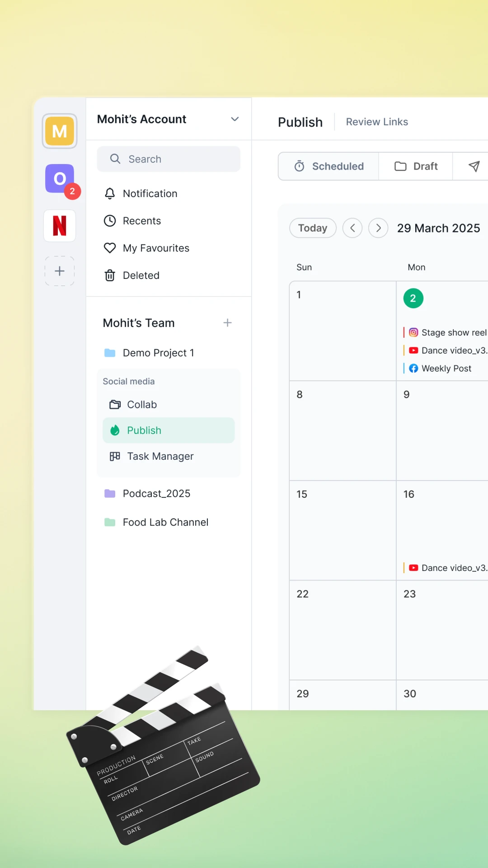Open the Review Links tab
Screen dimensions: 488x868
coord(377,122)
